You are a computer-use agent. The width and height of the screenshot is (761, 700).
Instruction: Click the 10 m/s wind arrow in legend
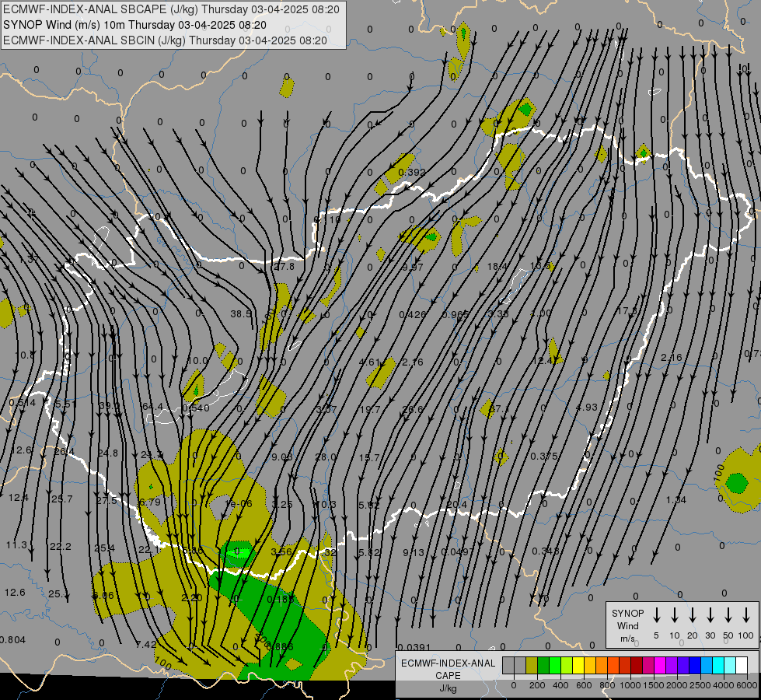tap(675, 615)
